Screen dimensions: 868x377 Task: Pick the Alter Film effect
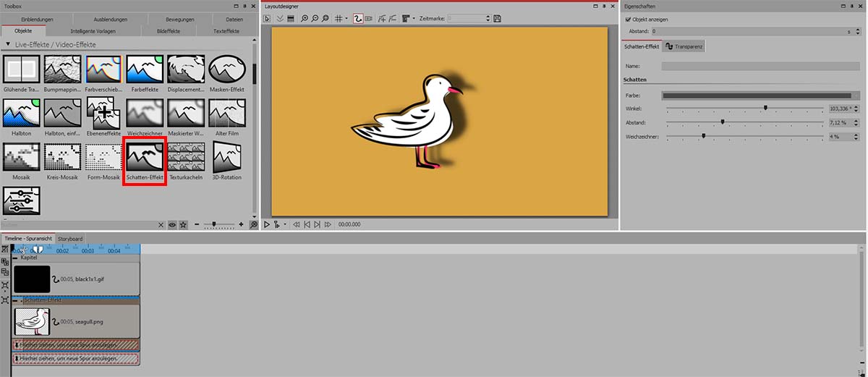pos(227,114)
